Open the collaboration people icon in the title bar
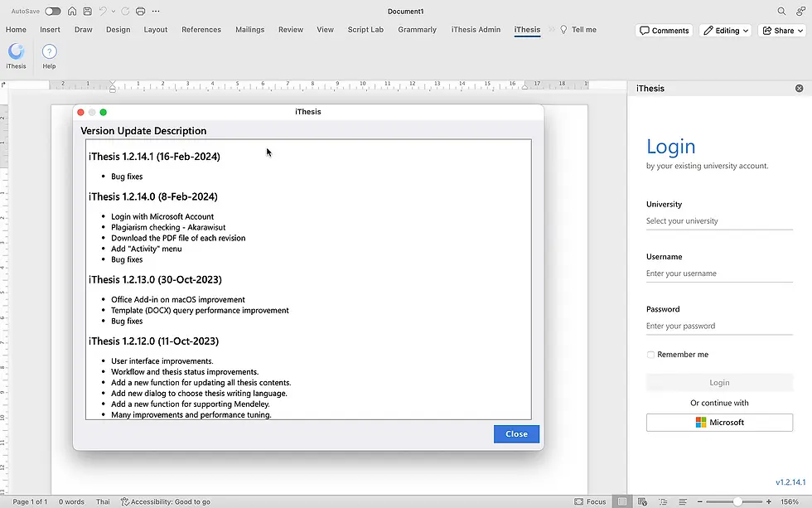 coord(800,11)
